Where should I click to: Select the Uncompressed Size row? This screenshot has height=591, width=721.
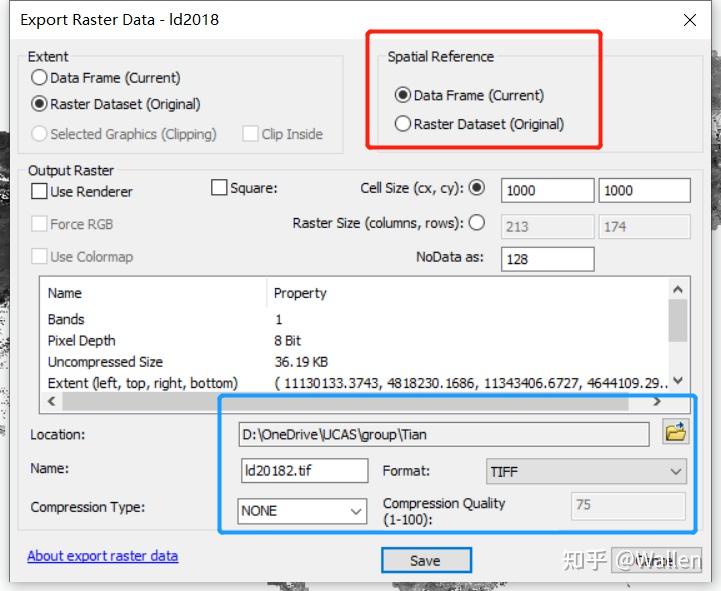click(355, 361)
